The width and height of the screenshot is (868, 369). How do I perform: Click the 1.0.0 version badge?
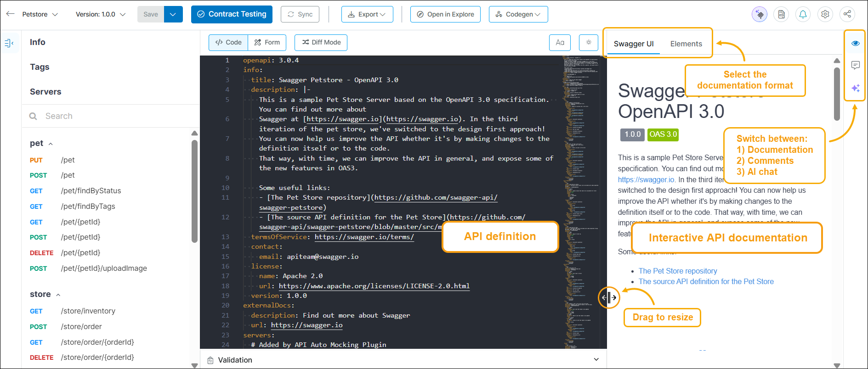coord(633,134)
